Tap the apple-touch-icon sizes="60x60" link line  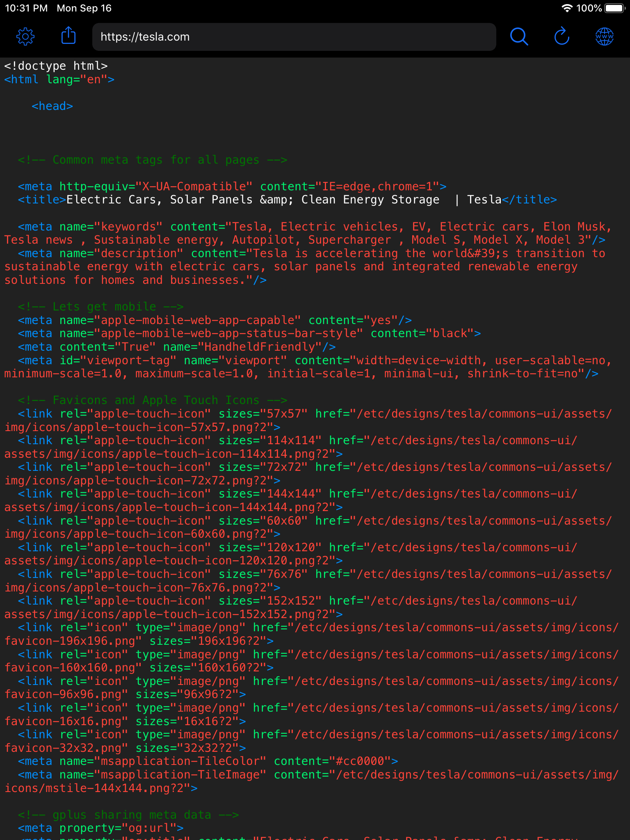(308, 527)
